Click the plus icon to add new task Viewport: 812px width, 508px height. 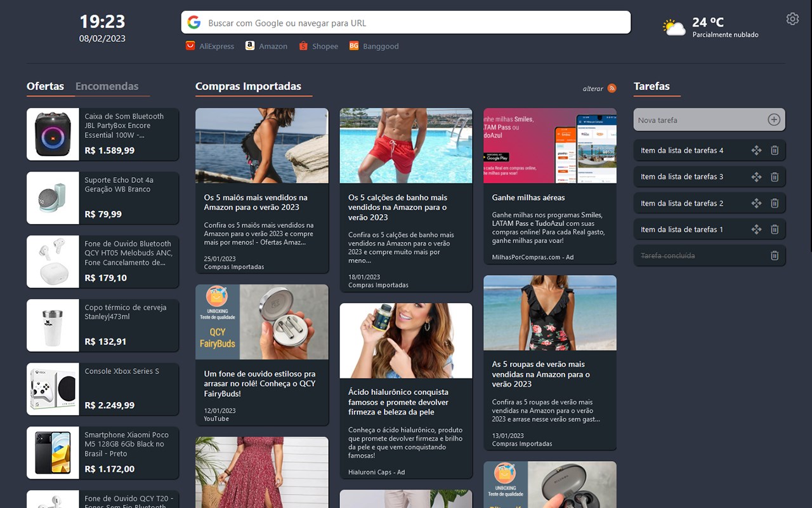(774, 119)
